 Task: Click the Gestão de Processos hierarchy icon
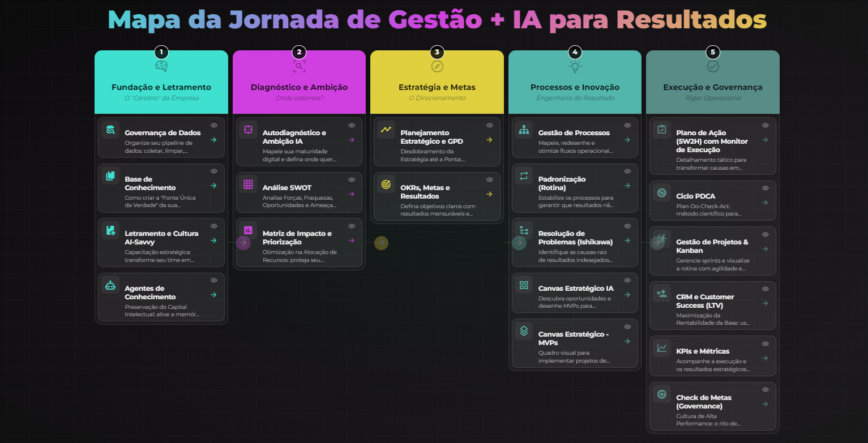point(524,130)
